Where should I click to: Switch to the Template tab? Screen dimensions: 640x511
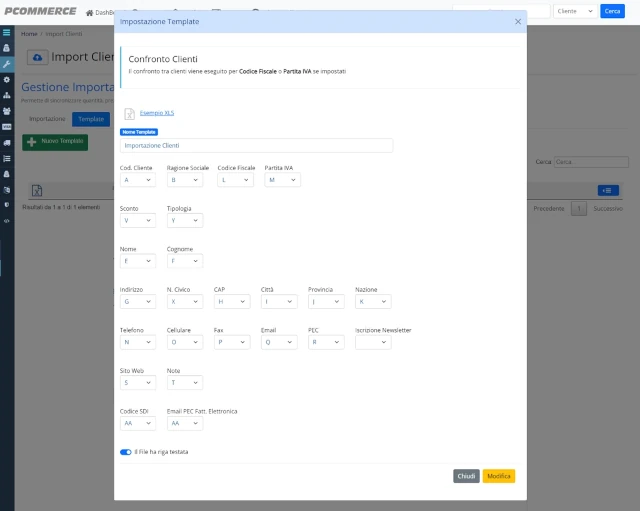(91, 119)
